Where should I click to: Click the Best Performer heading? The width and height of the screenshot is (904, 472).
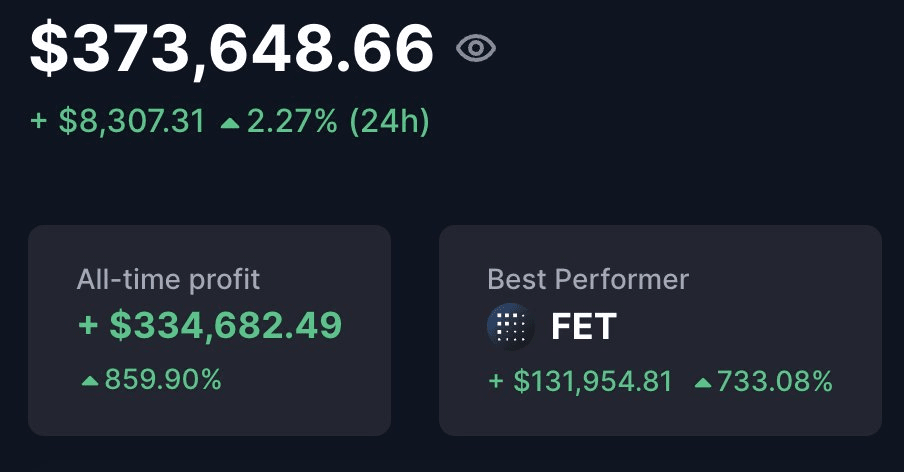(x=588, y=279)
